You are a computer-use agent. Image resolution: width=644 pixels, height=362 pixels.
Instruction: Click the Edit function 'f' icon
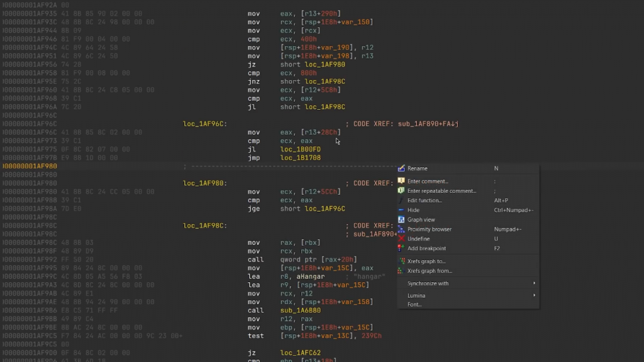pos(401,200)
